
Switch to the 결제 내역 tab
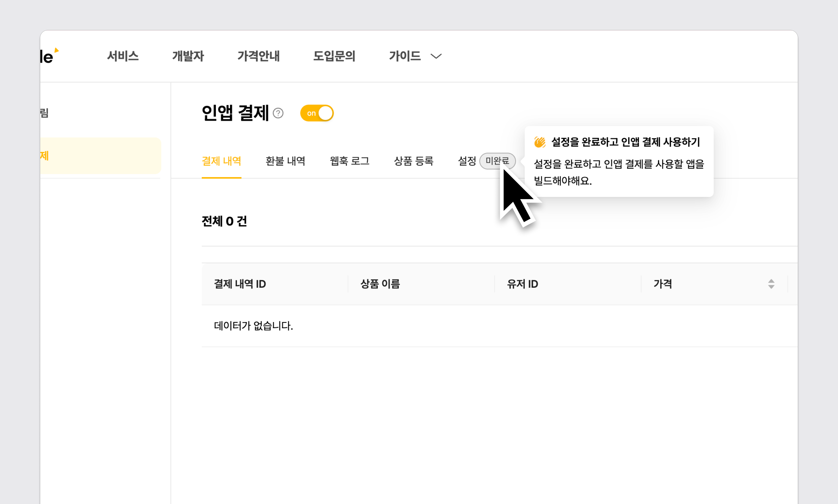(x=221, y=161)
